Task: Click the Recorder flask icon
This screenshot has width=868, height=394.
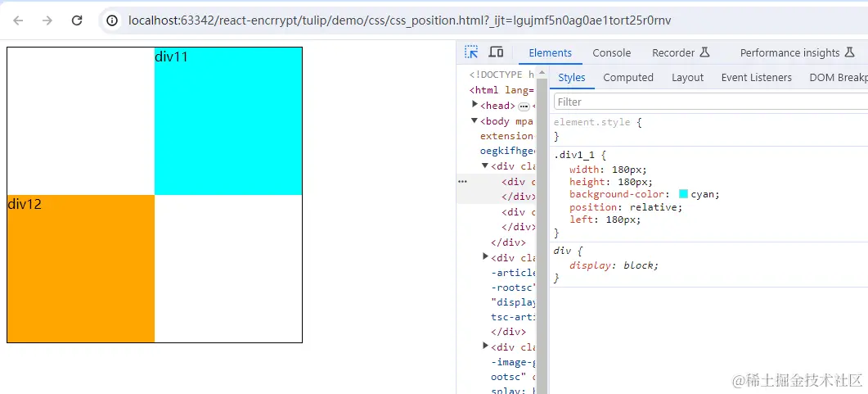Action: (704, 52)
